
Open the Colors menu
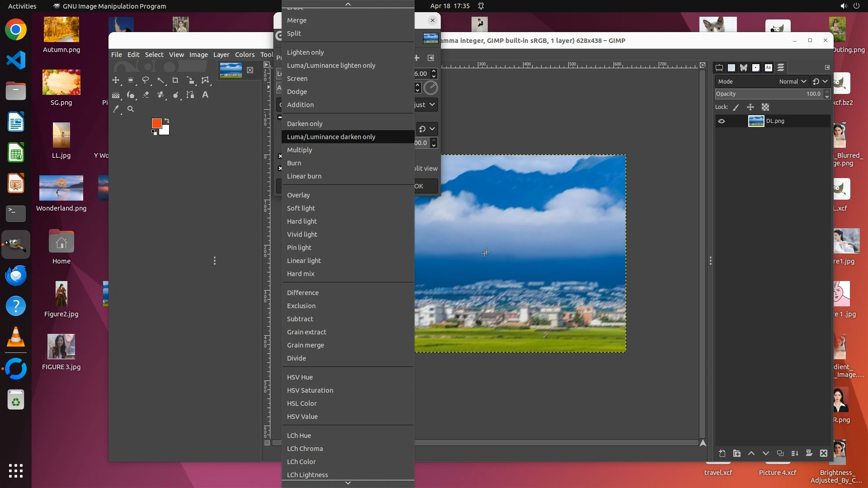pyautogui.click(x=245, y=55)
